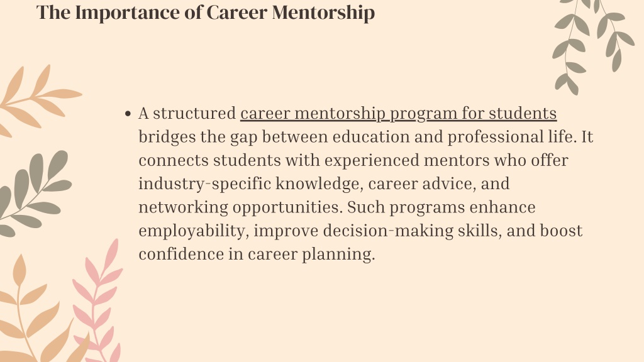
Task: Click the title The Importance of Career Mentorship
Action: [206, 13]
